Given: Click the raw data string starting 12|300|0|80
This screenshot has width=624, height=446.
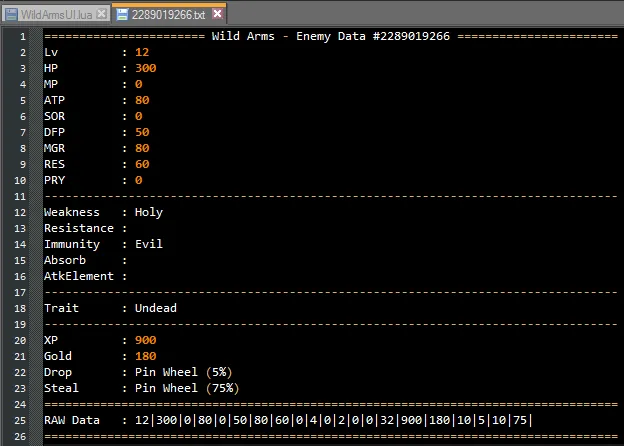Looking at the screenshot, I should pos(333,420).
